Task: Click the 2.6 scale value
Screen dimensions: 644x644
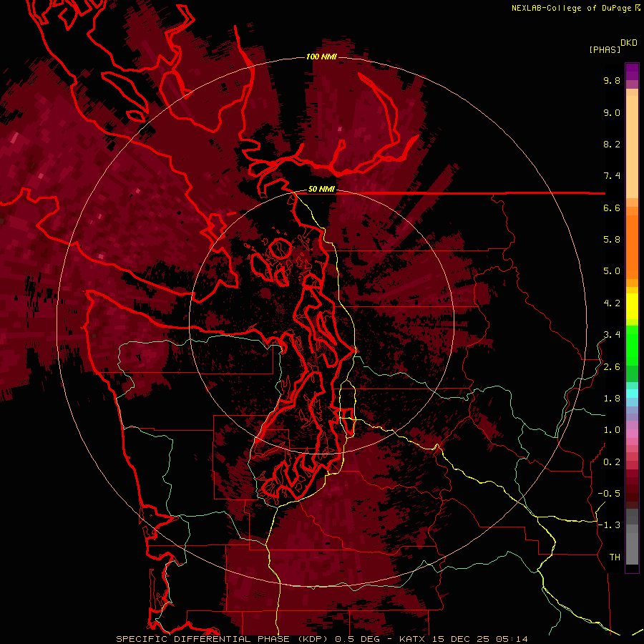Action: point(612,367)
